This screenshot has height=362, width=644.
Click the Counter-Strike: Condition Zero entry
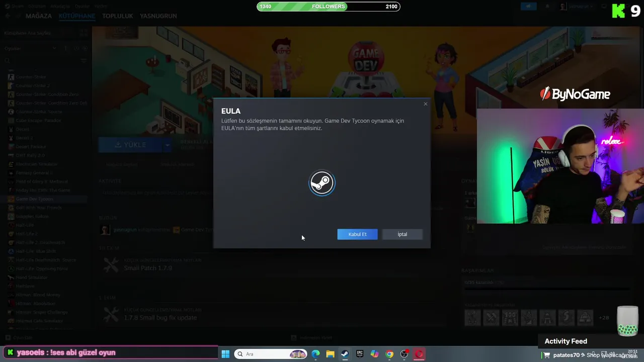tap(47, 95)
